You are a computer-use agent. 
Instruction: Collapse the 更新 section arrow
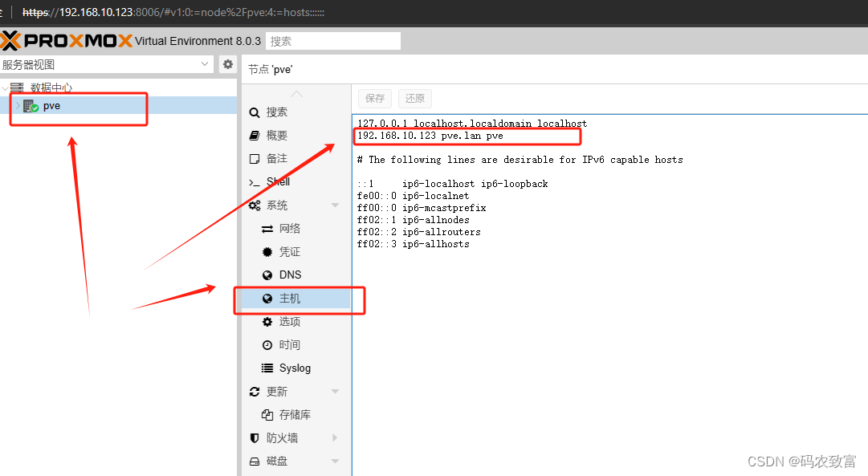(x=335, y=392)
